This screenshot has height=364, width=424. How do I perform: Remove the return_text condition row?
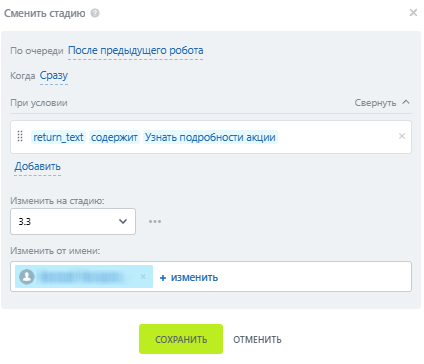402,136
